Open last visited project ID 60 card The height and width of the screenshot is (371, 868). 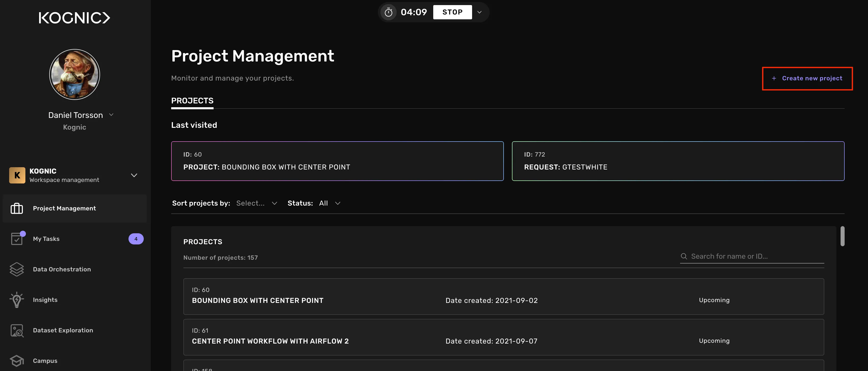(337, 161)
